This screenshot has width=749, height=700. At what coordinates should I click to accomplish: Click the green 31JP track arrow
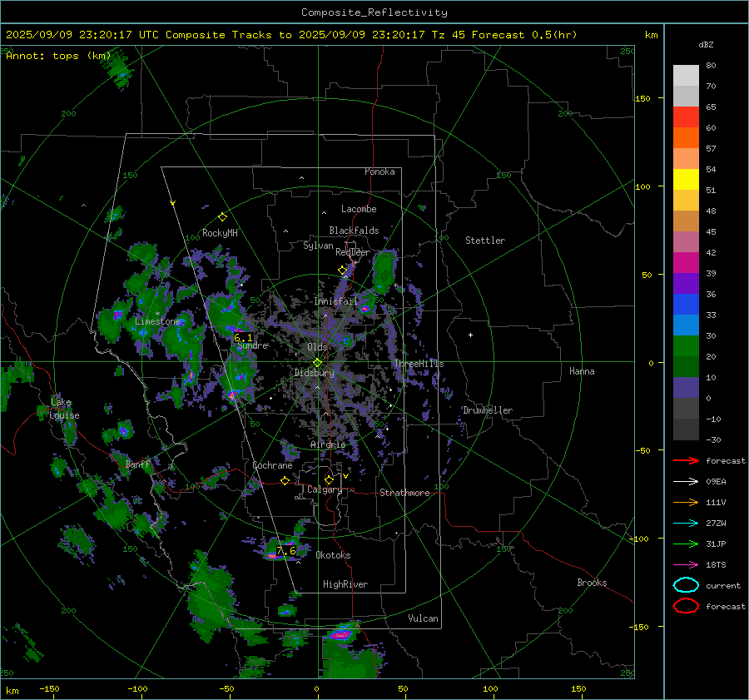click(x=686, y=544)
